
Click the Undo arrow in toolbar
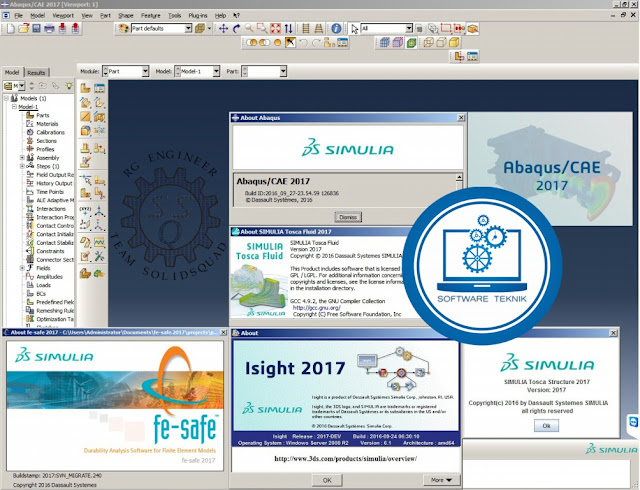[303, 42]
